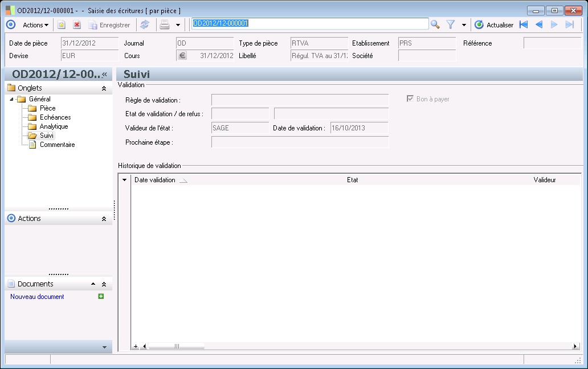Click green plus icon beside Nouveau document
Screen dimensions: 588x369
pyautogui.click(x=101, y=296)
